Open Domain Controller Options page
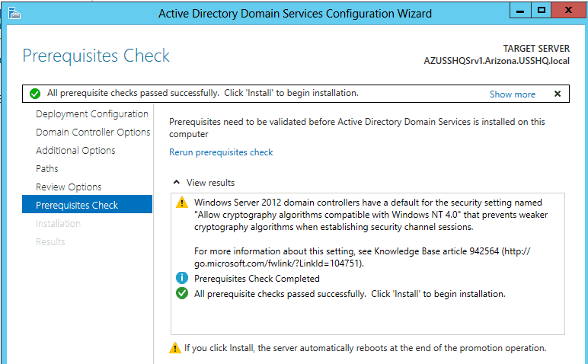 [93, 133]
